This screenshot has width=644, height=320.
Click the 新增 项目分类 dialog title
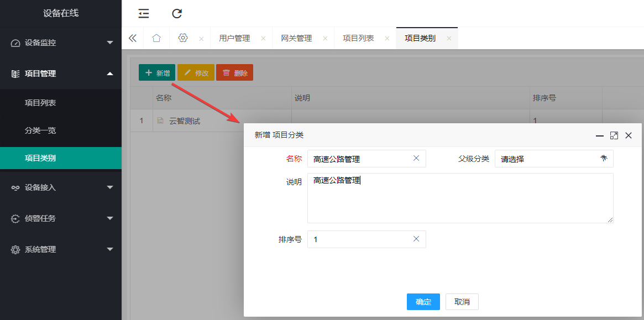coord(279,135)
